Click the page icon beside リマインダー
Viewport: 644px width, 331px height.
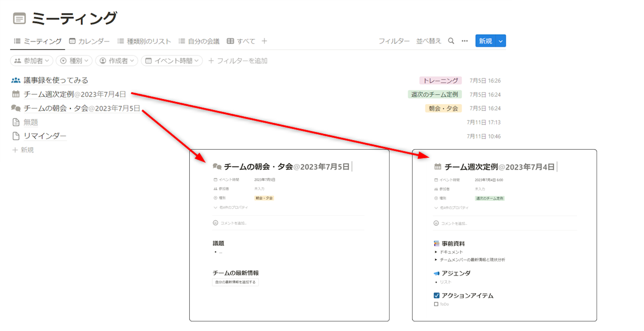pos(16,136)
